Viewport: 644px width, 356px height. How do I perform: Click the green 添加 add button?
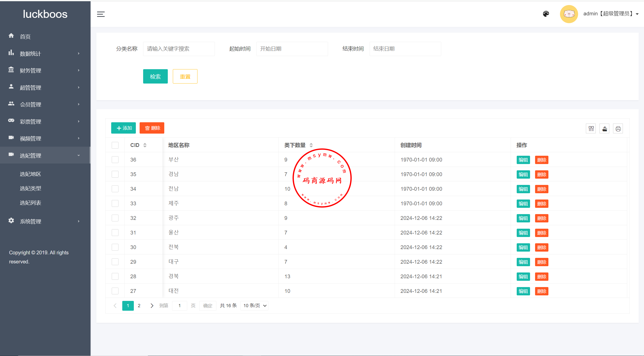(124, 128)
